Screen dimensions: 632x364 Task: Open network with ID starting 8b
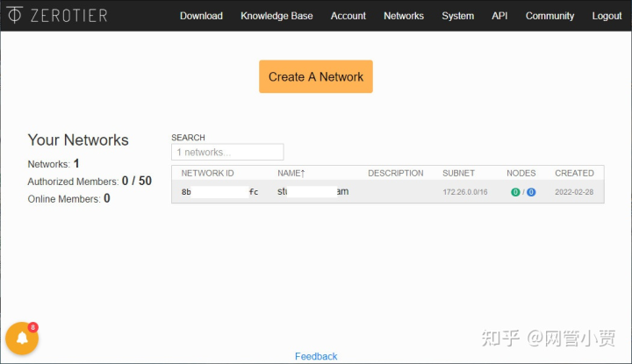coord(219,192)
